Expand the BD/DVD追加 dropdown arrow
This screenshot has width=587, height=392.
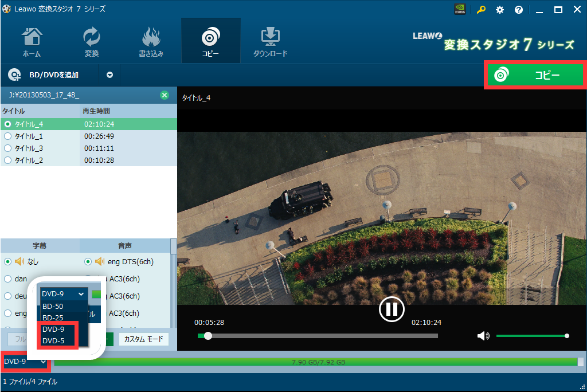(109, 75)
